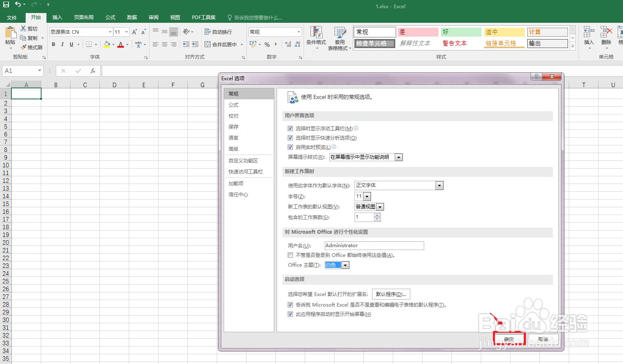Screen dimensions: 623x364
Task: Check 不管是否登录到 Office 都始终使用这些值
Action: 291,255
